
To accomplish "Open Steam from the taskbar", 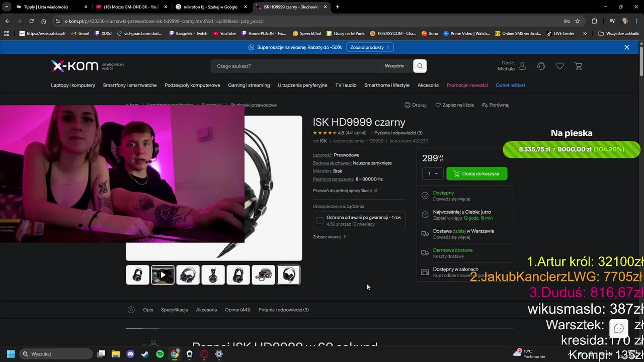I will click(x=145, y=354).
